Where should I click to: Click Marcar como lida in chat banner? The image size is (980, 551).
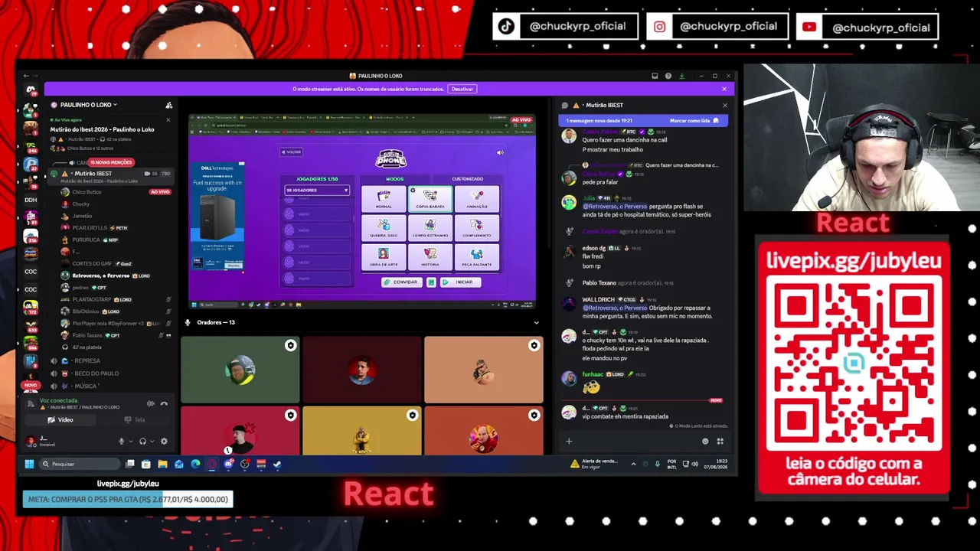(x=694, y=121)
